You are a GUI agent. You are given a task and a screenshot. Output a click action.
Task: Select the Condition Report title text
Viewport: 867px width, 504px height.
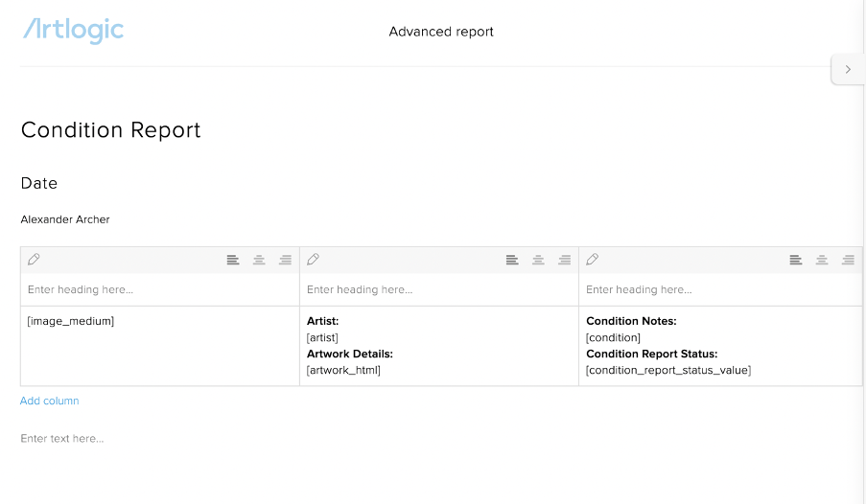(110, 130)
